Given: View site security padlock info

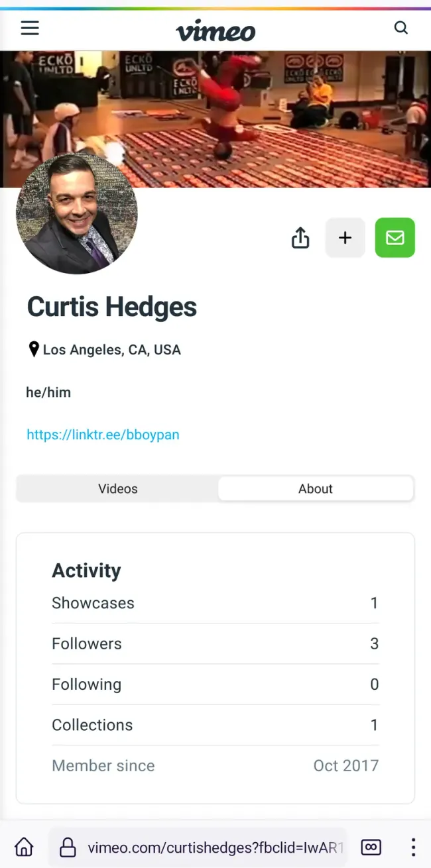Looking at the screenshot, I should 68,847.
